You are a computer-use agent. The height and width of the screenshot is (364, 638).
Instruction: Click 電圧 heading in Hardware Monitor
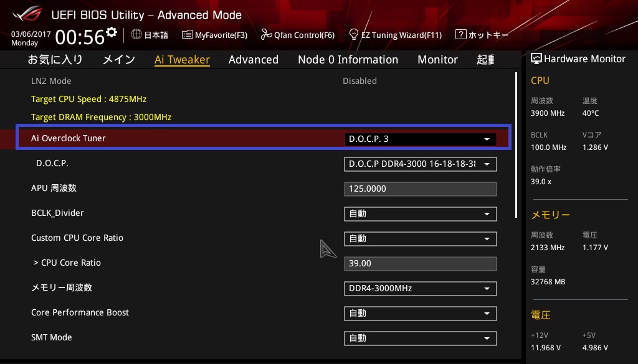point(541,315)
